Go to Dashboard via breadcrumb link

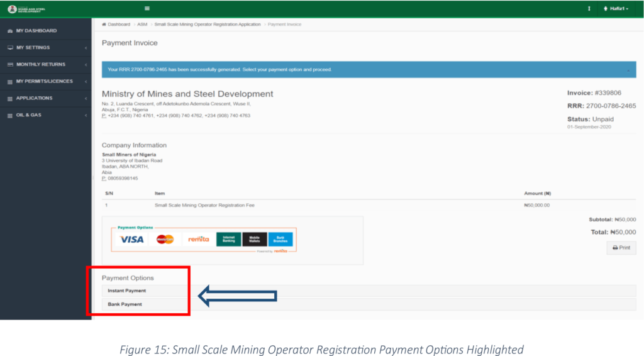coord(118,24)
